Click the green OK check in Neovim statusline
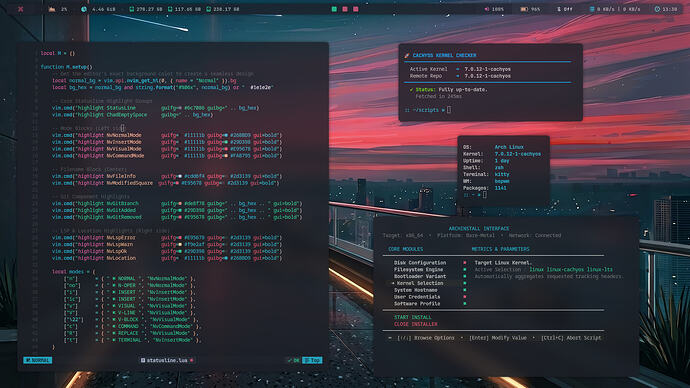The image size is (690, 388). (x=294, y=360)
